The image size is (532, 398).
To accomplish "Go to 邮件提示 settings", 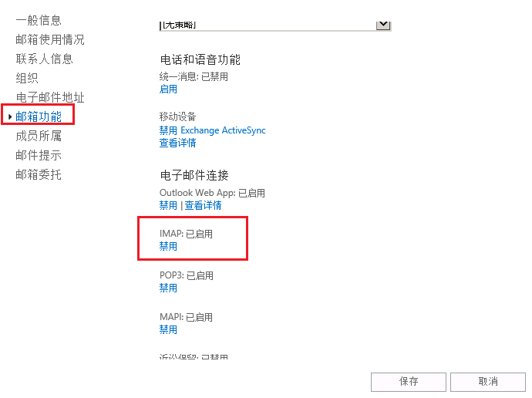I will (x=39, y=155).
